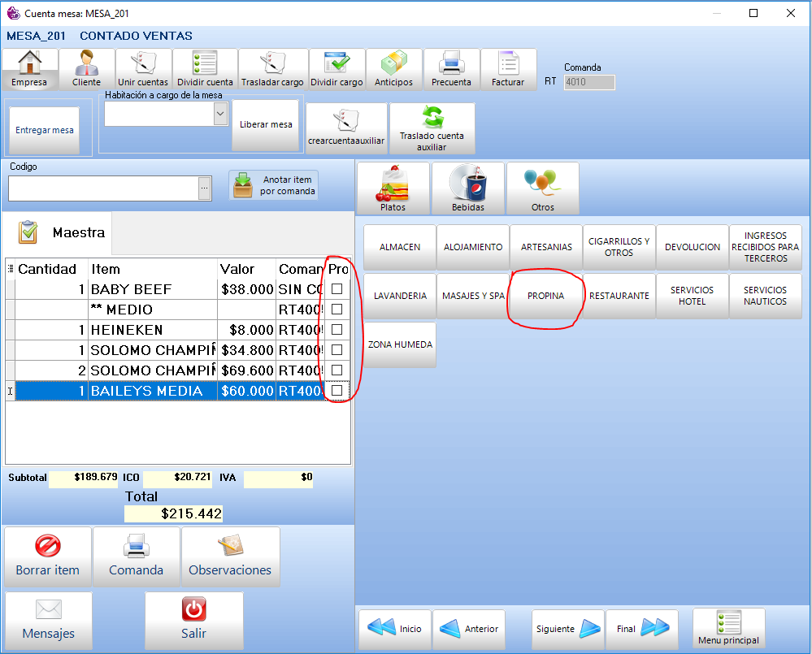Click the grid column selector corner
This screenshot has height=654, width=812.
[x=10, y=269]
